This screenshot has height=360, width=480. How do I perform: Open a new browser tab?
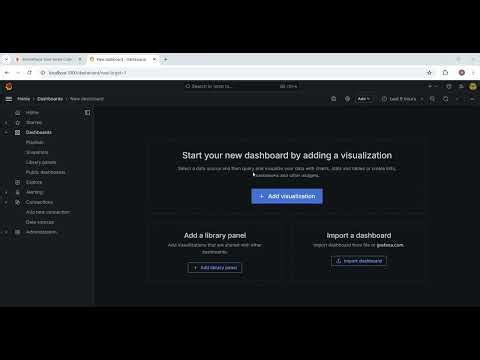[165, 59]
